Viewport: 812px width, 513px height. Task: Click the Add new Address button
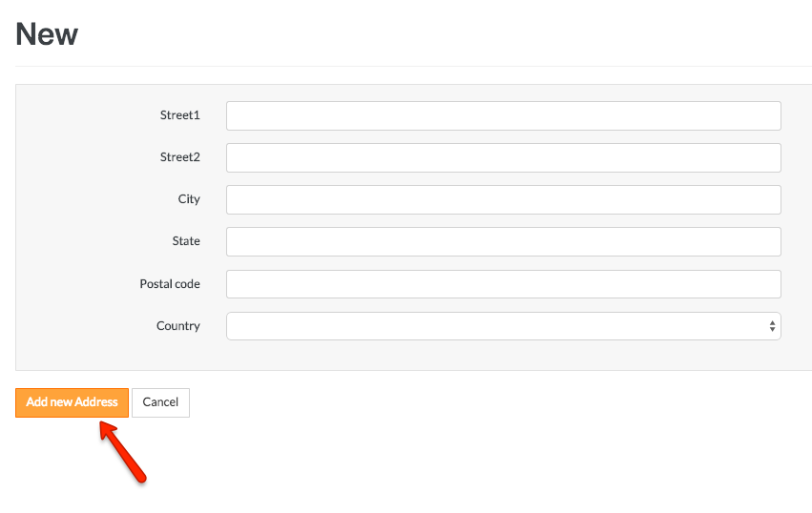click(72, 402)
